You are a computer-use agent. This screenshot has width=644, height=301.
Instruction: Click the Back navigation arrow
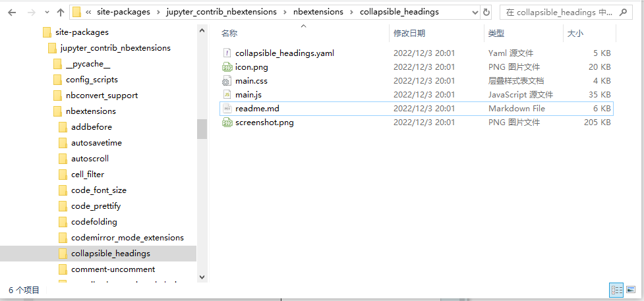12,12
